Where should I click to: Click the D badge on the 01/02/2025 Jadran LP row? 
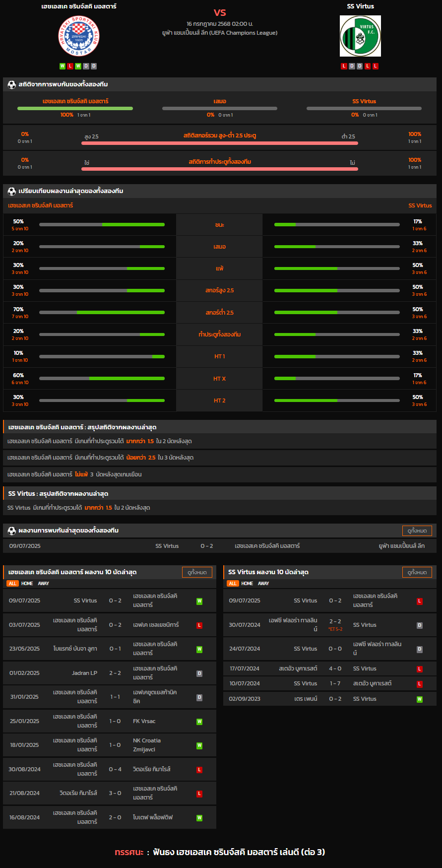click(x=199, y=673)
